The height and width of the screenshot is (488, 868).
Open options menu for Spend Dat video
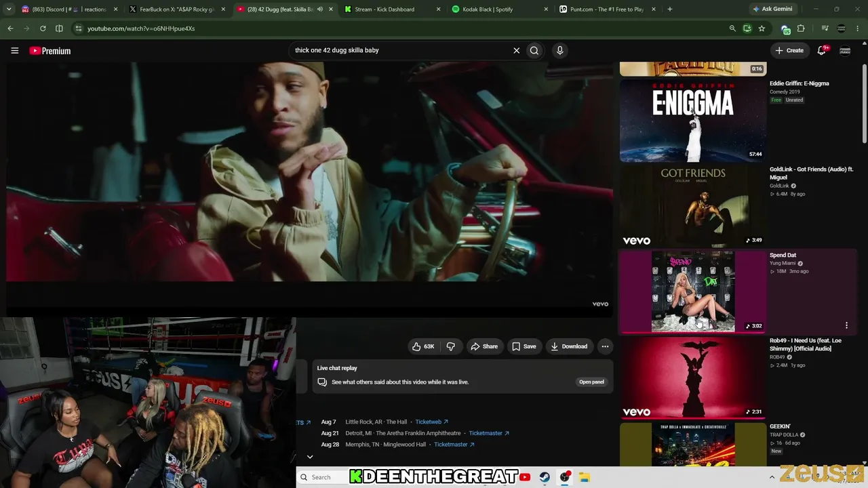[846, 325]
